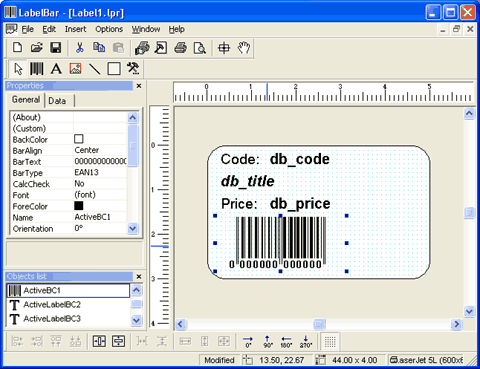Click Objects list scroll down arrow
The image size is (480, 369).
pyautogui.click(x=136, y=320)
